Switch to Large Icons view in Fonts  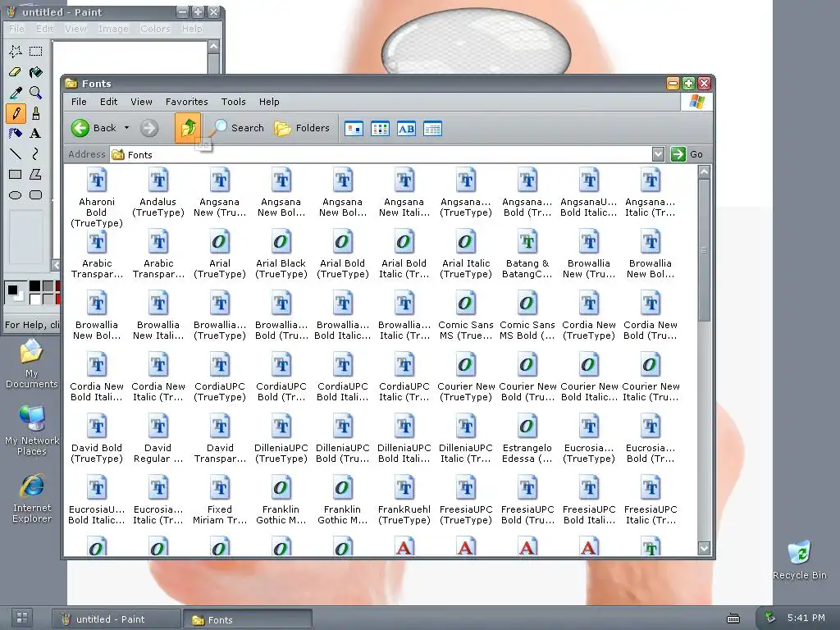coord(354,129)
